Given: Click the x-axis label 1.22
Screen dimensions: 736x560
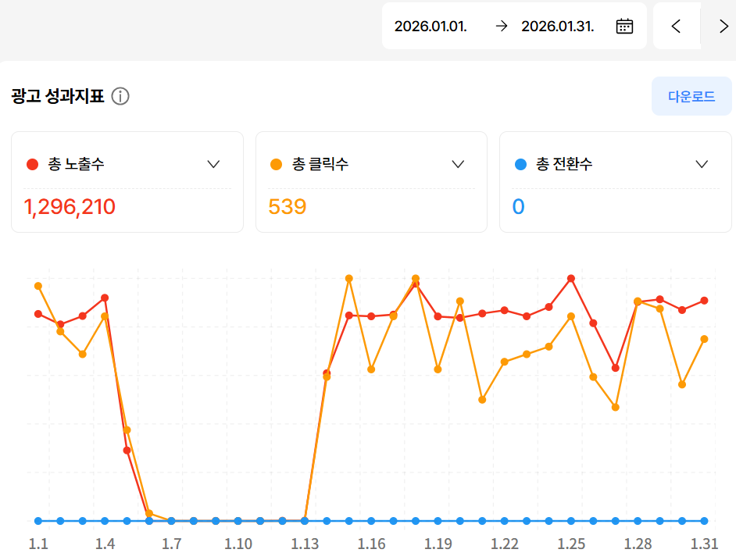Looking at the screenshot, I should click(x=505, y=544).
